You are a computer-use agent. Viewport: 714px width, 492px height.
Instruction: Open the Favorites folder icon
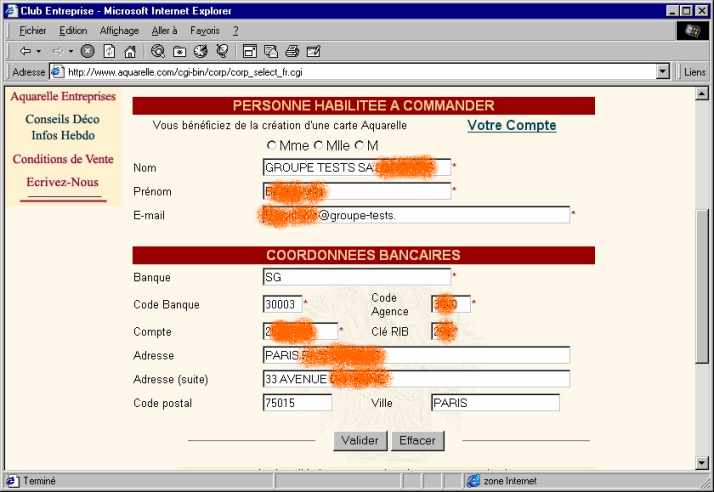[179, 52]
